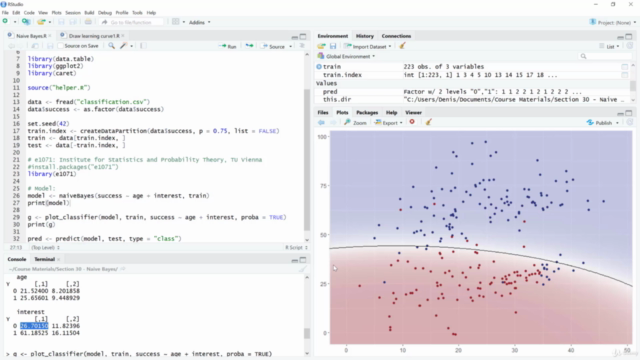Switch to the History tab
Viewport: 640px width, 360px height.
tap(364, 36)
